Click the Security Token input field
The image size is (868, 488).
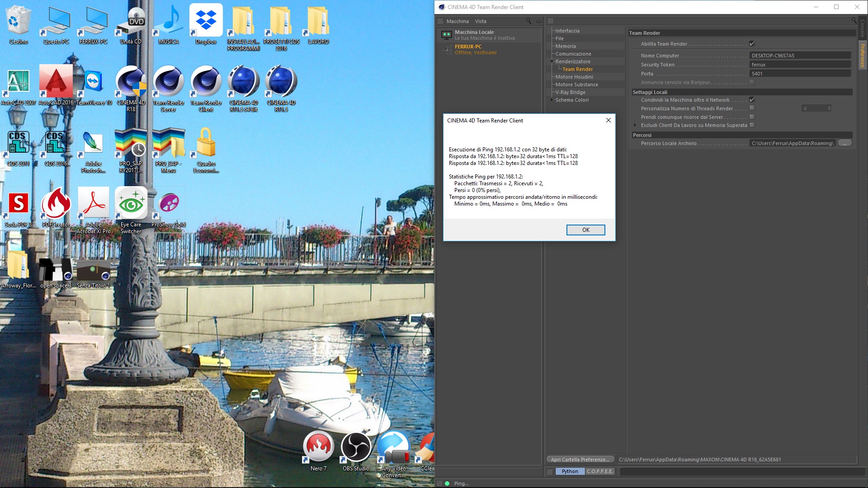[x=799, y=65]
